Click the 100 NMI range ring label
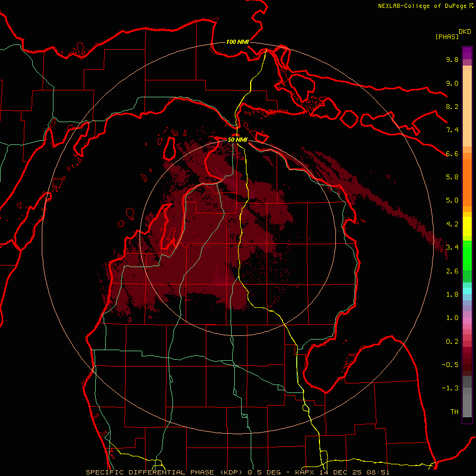 point(237,42)
